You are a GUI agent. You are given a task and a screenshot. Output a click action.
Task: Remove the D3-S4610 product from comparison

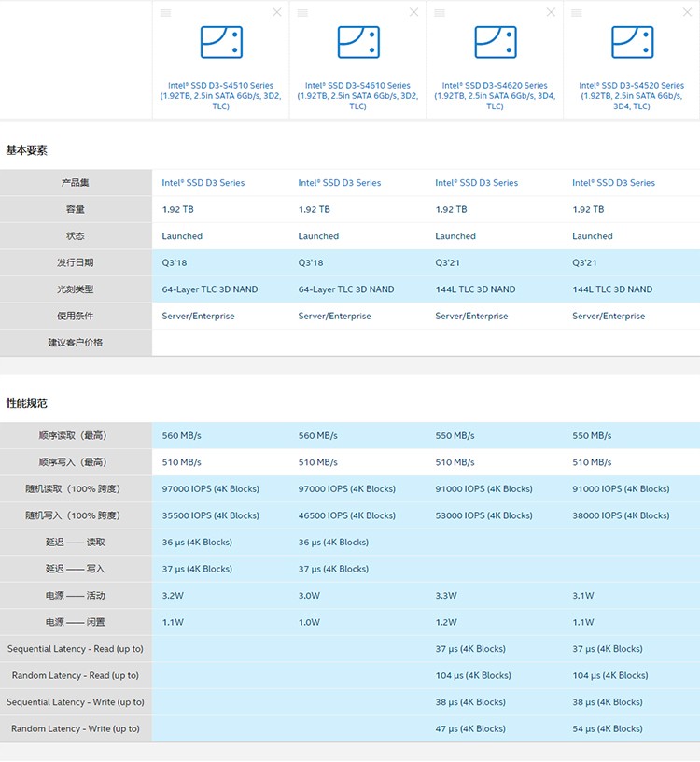point(413,12)
